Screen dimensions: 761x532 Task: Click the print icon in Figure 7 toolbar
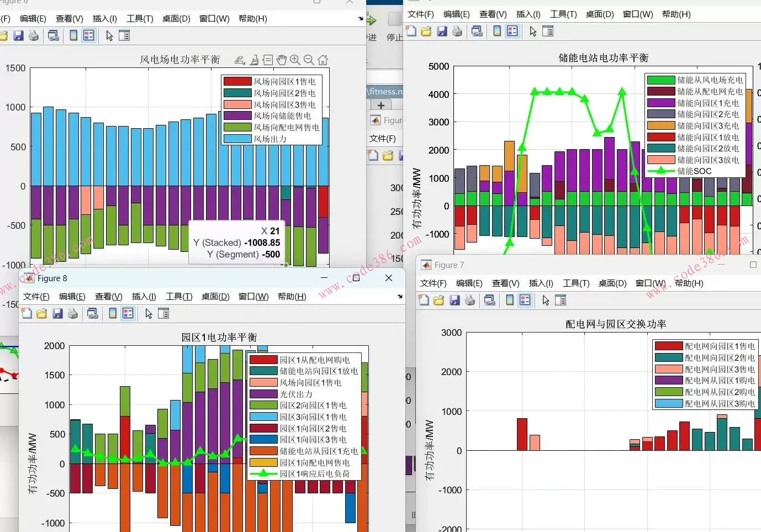coord(470,301)
